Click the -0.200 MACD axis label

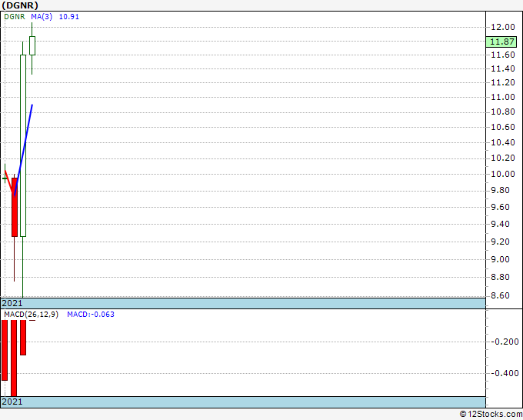pyautogui.click(x=505, y=342)
